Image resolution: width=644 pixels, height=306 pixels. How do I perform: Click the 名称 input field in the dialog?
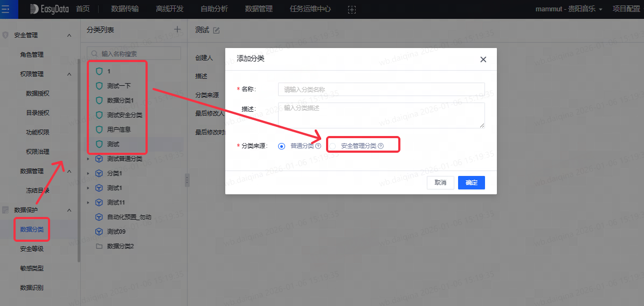(381, 89)
